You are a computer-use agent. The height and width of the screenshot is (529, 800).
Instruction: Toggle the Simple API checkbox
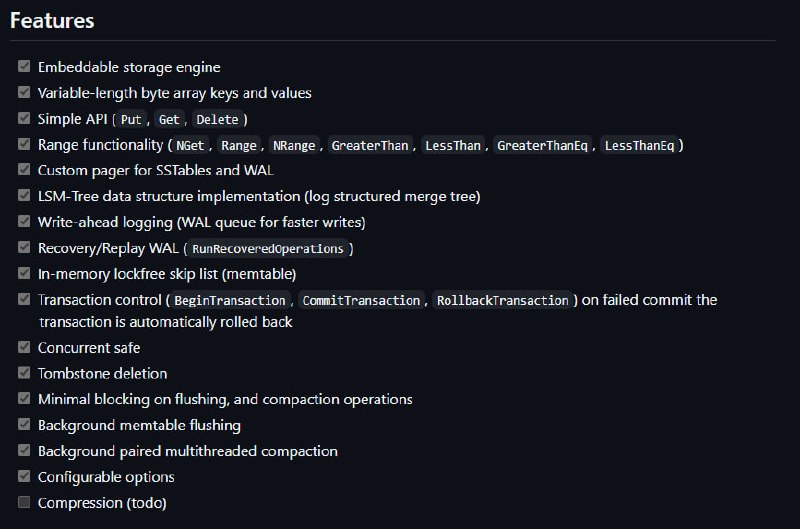(x=24, y=118)
